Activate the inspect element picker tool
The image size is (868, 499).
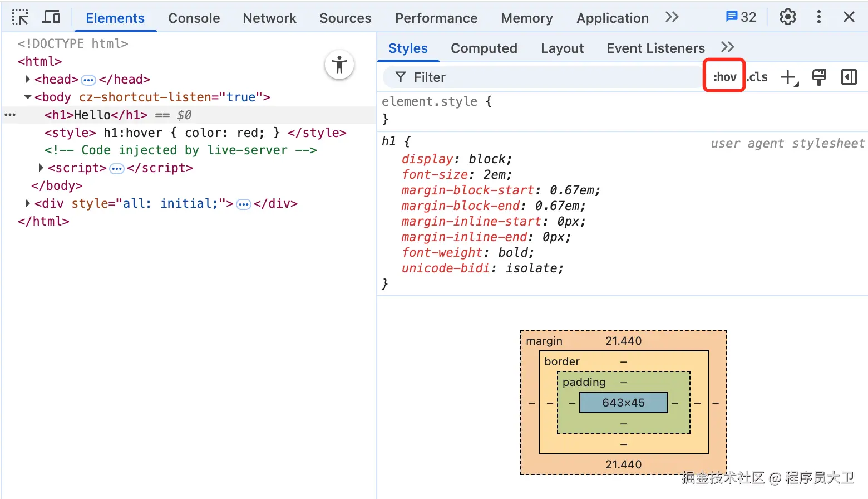(20, 17)
